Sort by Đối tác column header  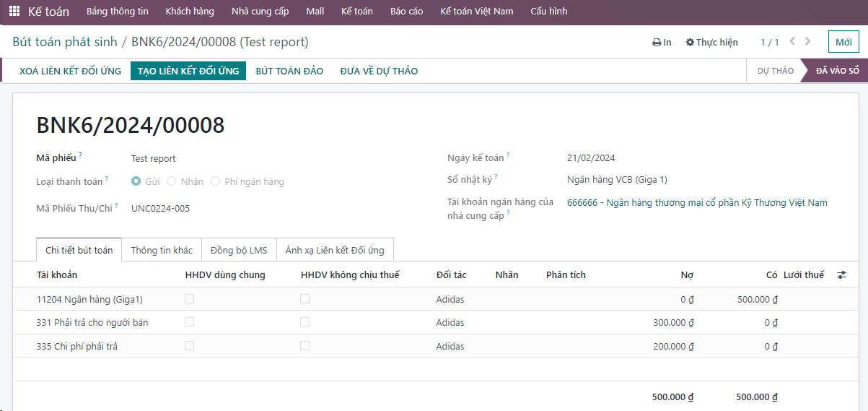coord(451,274)
